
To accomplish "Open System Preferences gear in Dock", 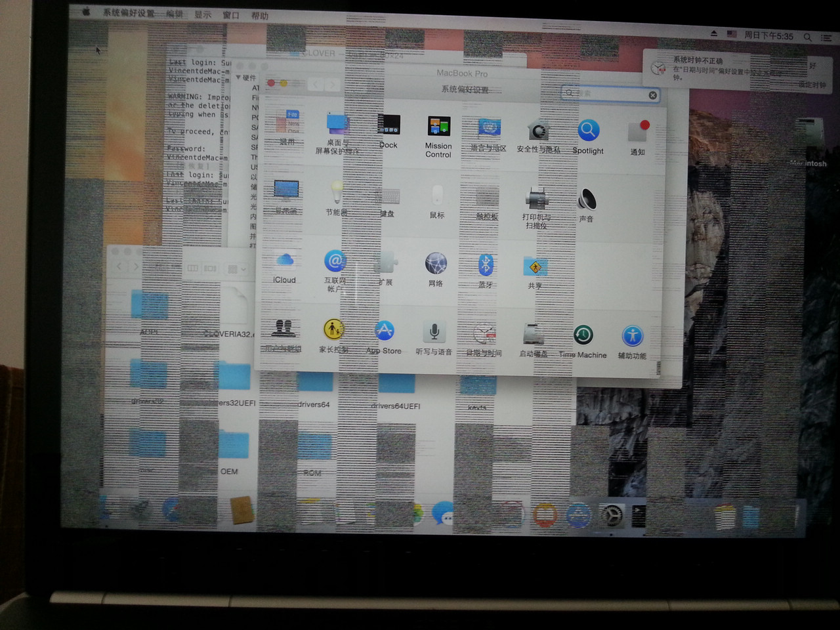I will pos(612,516).
